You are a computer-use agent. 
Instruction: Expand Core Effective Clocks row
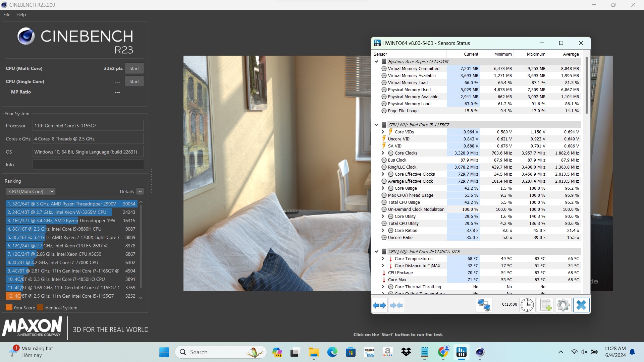coord(383,174)
